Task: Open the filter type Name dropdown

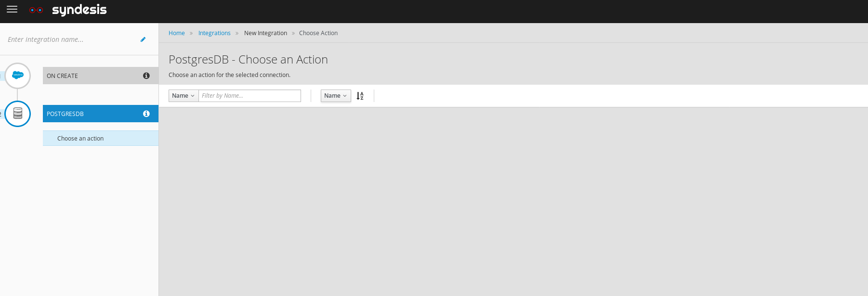Action: [x=184, y=96]
